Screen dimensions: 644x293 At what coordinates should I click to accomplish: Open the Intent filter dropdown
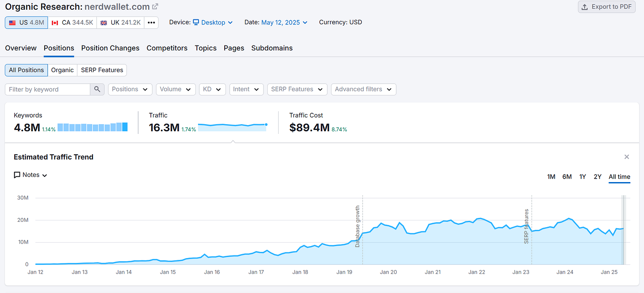246,89
